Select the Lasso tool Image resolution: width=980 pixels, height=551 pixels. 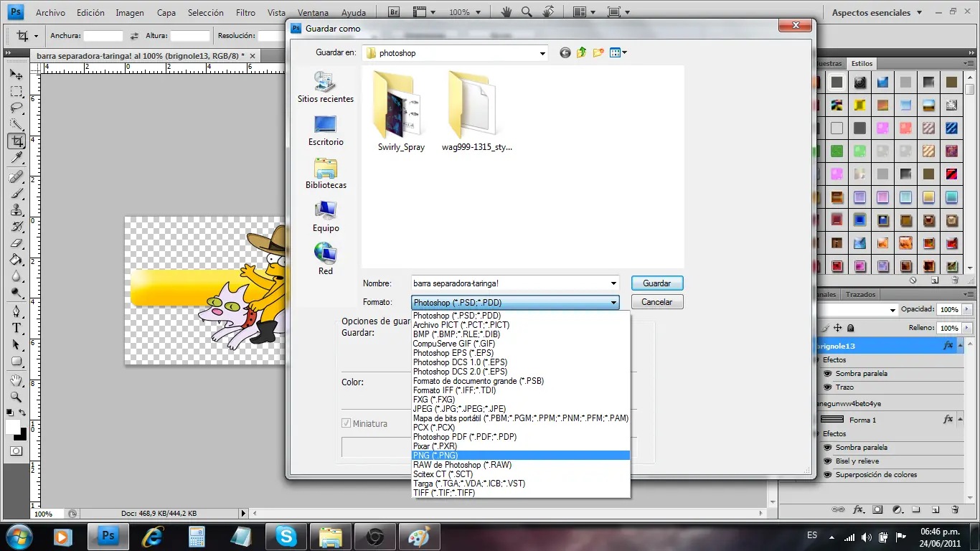[x=16, y=108]
